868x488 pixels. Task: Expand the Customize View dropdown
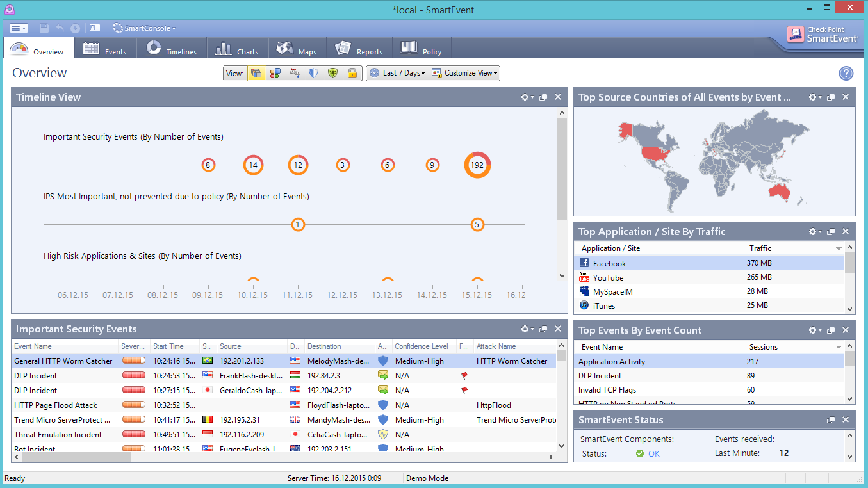[464, 74]
